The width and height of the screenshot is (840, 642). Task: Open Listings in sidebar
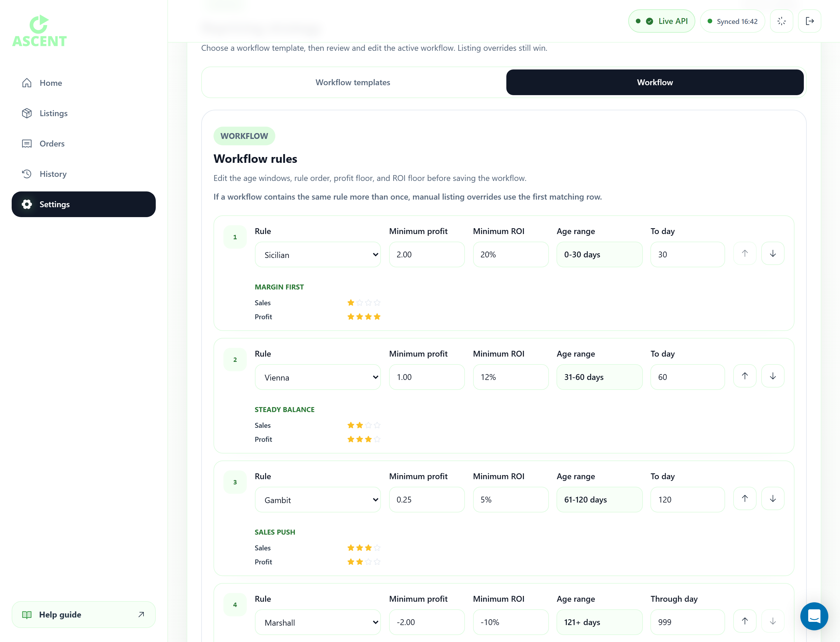click(83, 113)
